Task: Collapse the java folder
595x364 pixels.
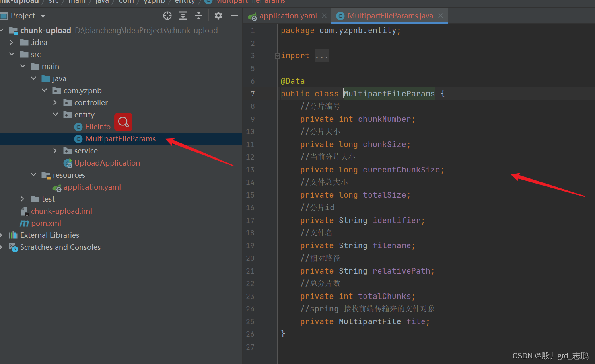Action: 33,78
